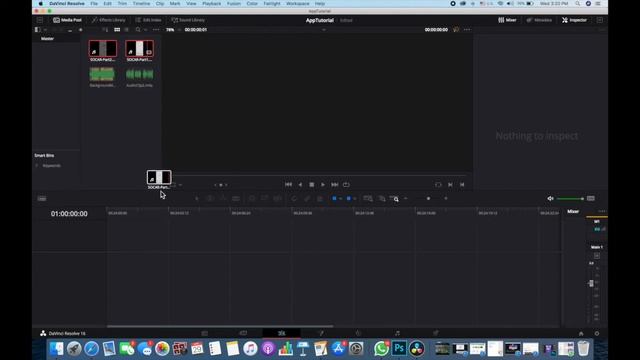Switch to the Color page
Image resolution: width=640 pixels, height=360 pixels.
pyautogui.click(x=358, y=333)
